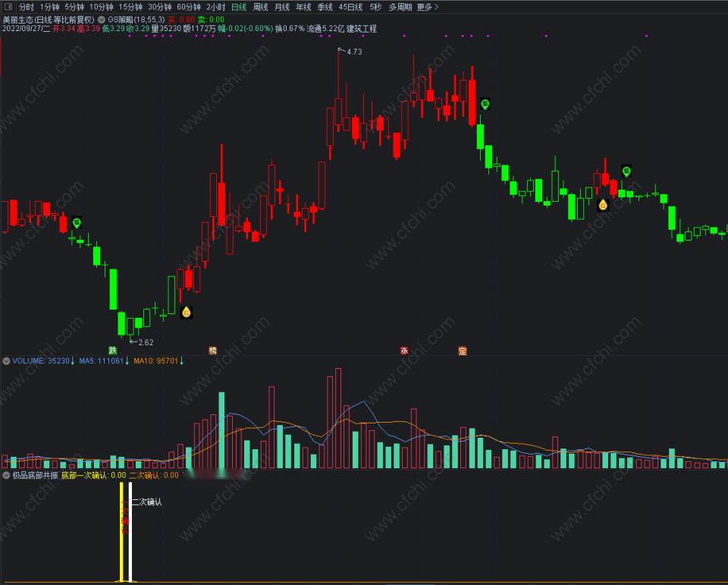Click the 建筑工程 sector label

(362, 29)
